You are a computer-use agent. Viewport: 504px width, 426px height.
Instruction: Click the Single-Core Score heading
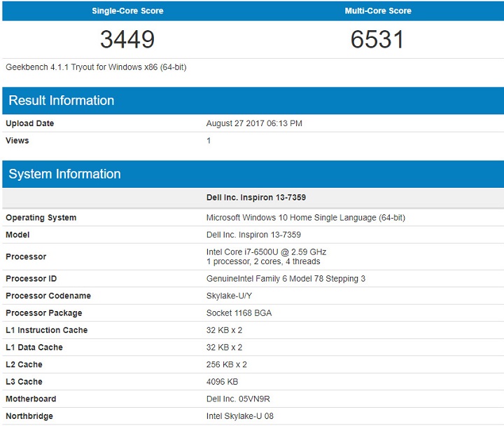127,11
